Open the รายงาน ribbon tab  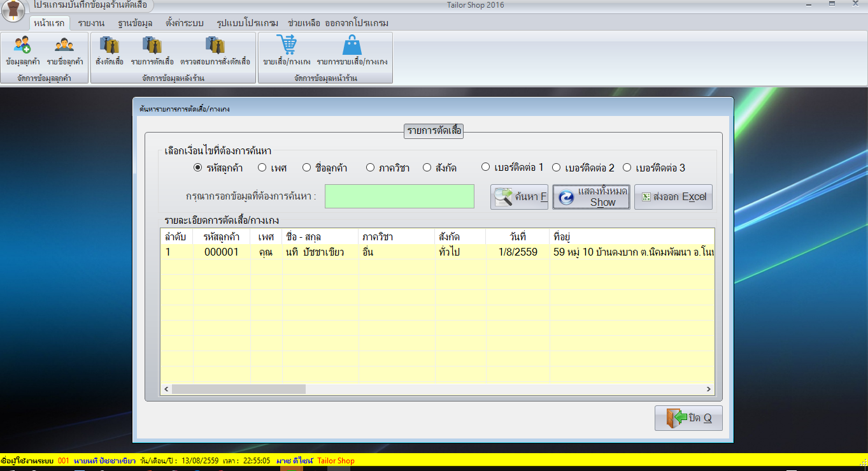pyautogui.click(x=91, y=24)
